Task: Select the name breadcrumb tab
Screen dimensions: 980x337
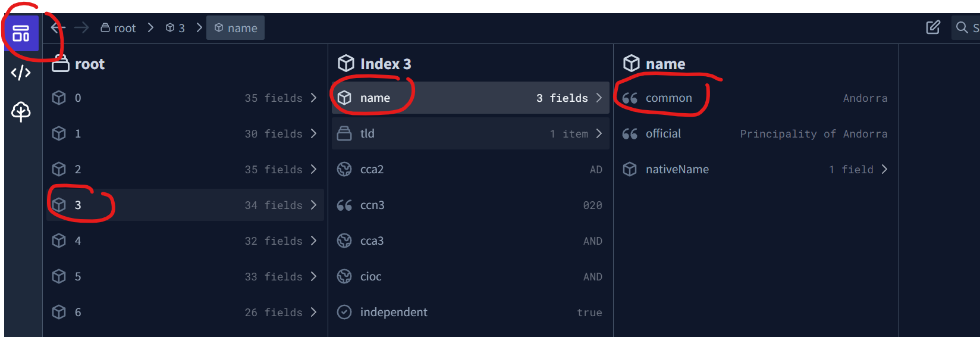Action: click(235, 28)
